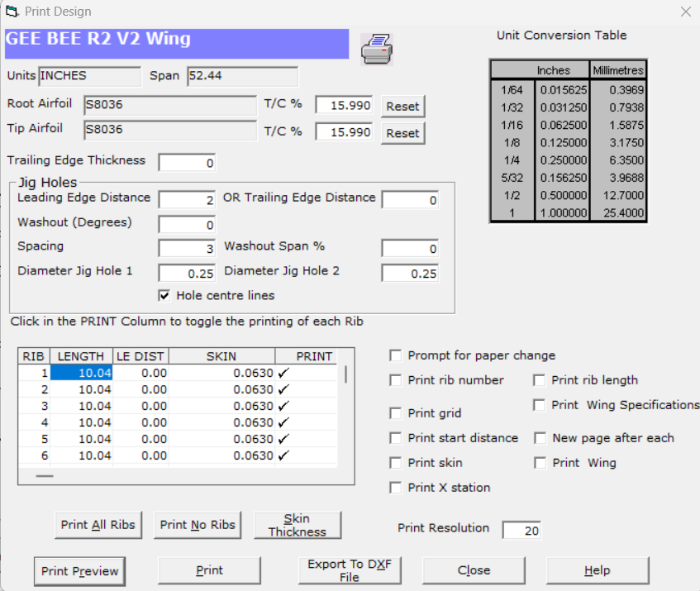Check New page after each option
Viewport: 700px width, 591px height.
click(x=540, y=438)
